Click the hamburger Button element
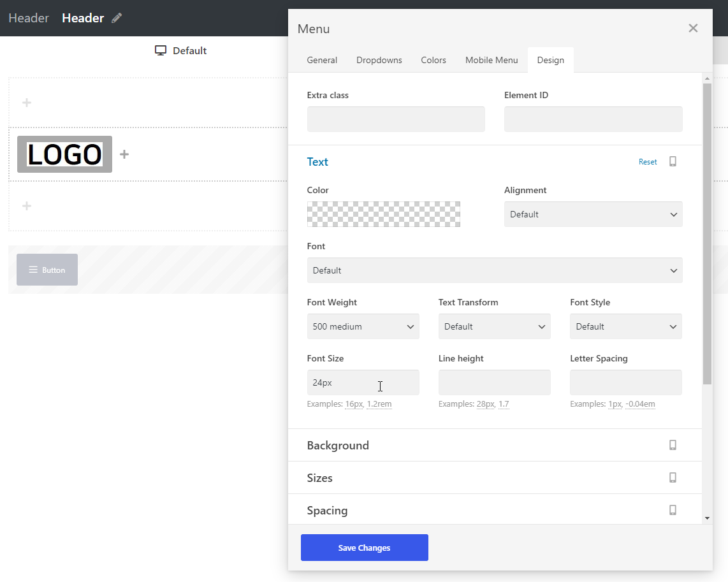The image size is (728, 582). [47, 270]
